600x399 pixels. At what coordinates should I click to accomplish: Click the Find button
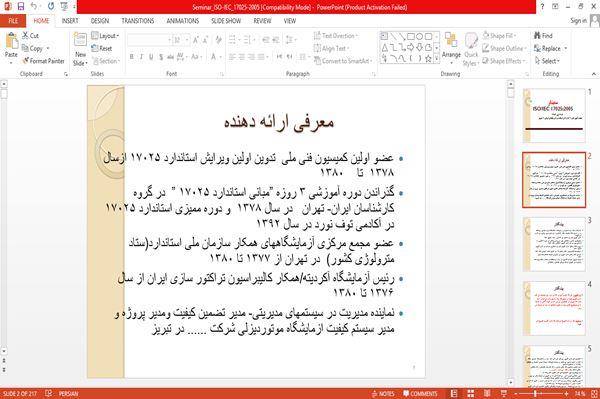(x=543, y=36)
